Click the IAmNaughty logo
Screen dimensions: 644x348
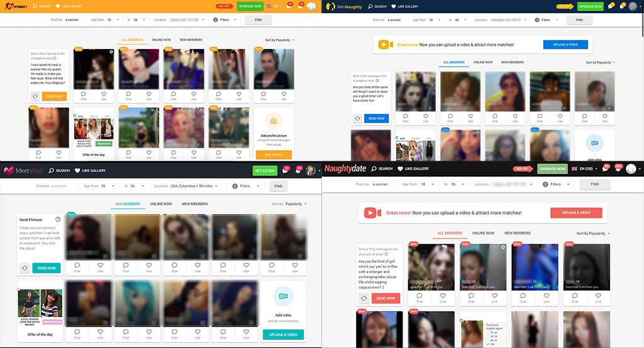click(x=344, y=6)
